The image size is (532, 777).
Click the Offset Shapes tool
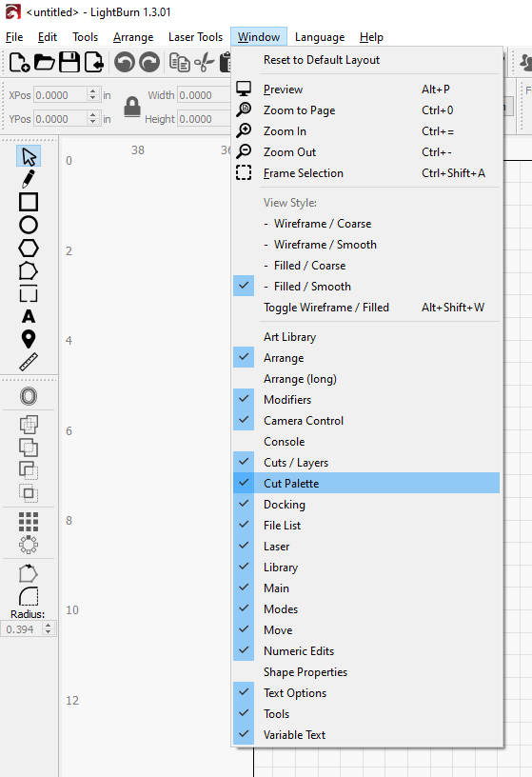(x=29, y=396)
